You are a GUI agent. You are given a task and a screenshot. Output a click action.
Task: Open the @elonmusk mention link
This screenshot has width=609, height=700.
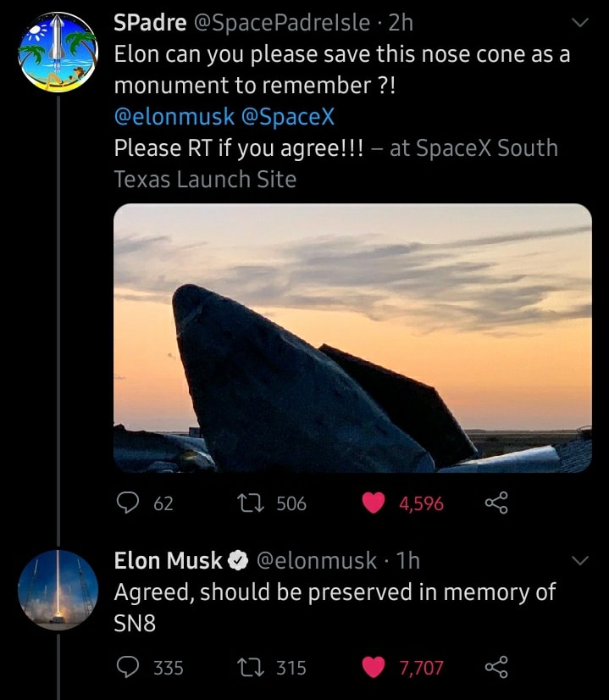[x=174, y=117]
